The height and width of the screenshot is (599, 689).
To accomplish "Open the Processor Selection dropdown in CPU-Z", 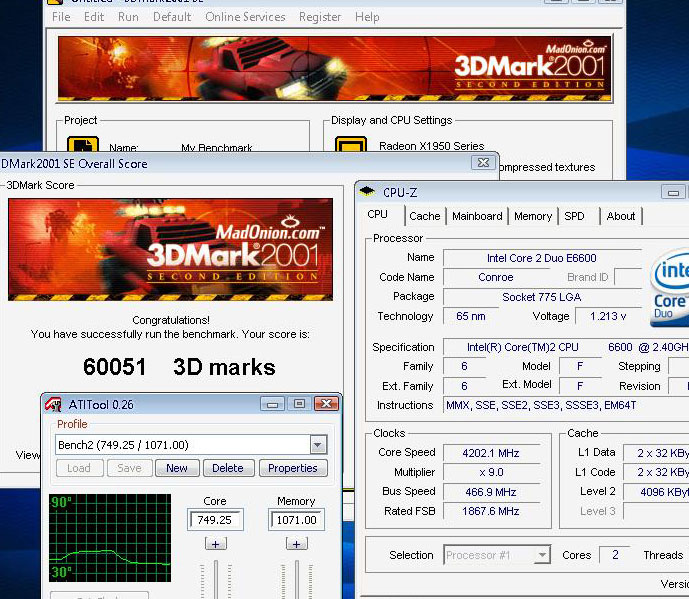I will point(543,555).
